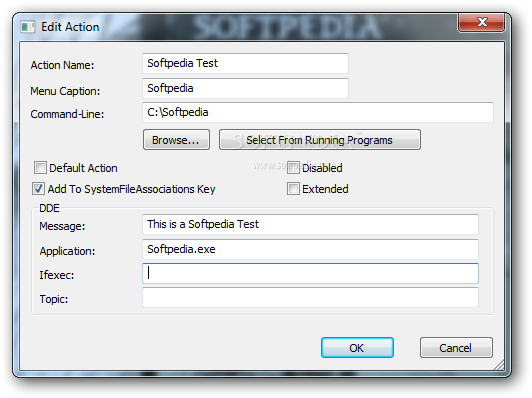Focus the Action Name input field

pos(245,63)
